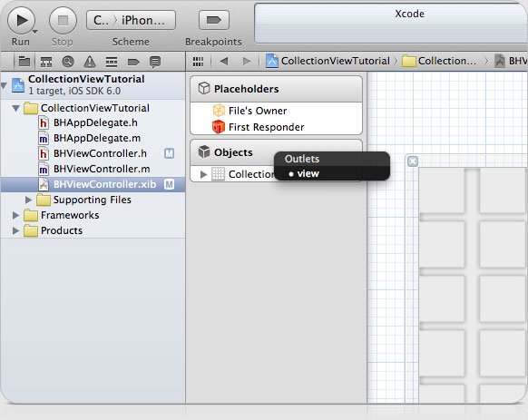
Task: Select File's Owner placeholder
Action: tap(276, 111)
